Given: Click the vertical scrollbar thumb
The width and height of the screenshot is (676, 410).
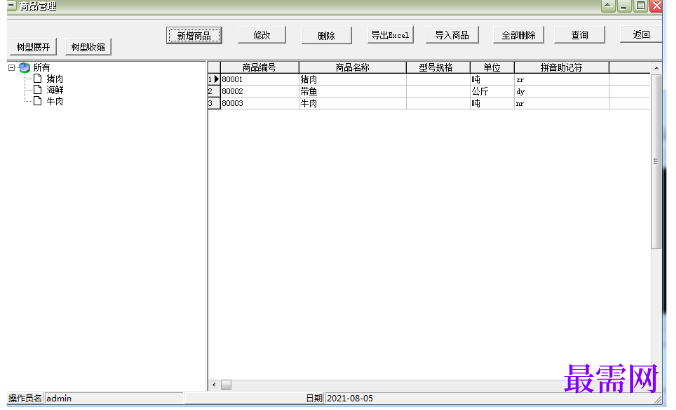Looking at the screenshot, I should [656, 161].
